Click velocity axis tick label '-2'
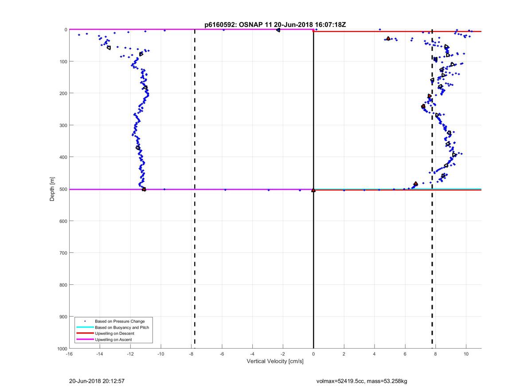The height and width of the screenshot is (392, 532). 283,354
